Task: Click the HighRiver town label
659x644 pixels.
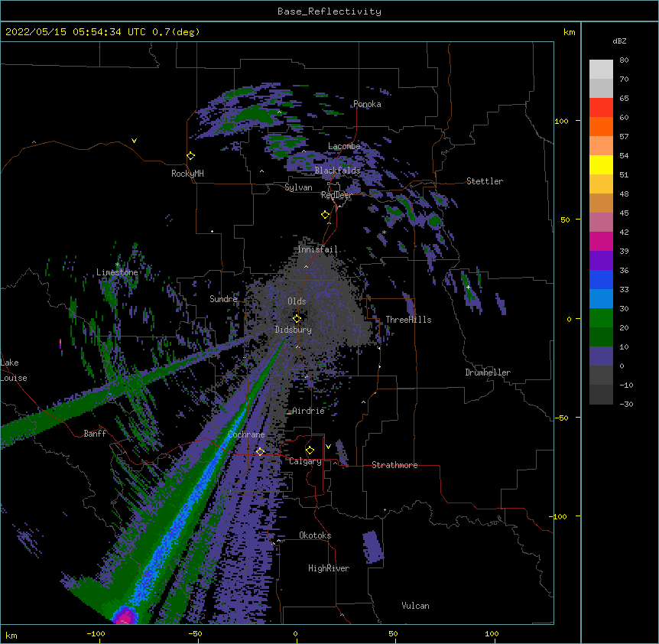Action: point(329,568)
